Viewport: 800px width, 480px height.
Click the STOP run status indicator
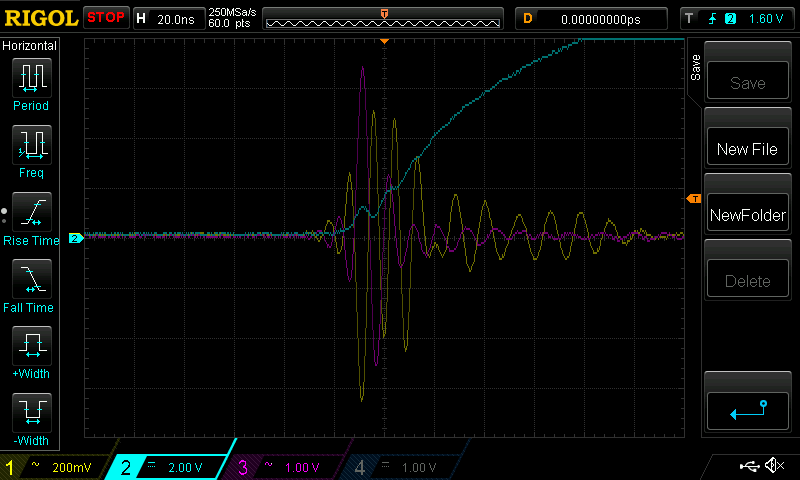point(106,17)
